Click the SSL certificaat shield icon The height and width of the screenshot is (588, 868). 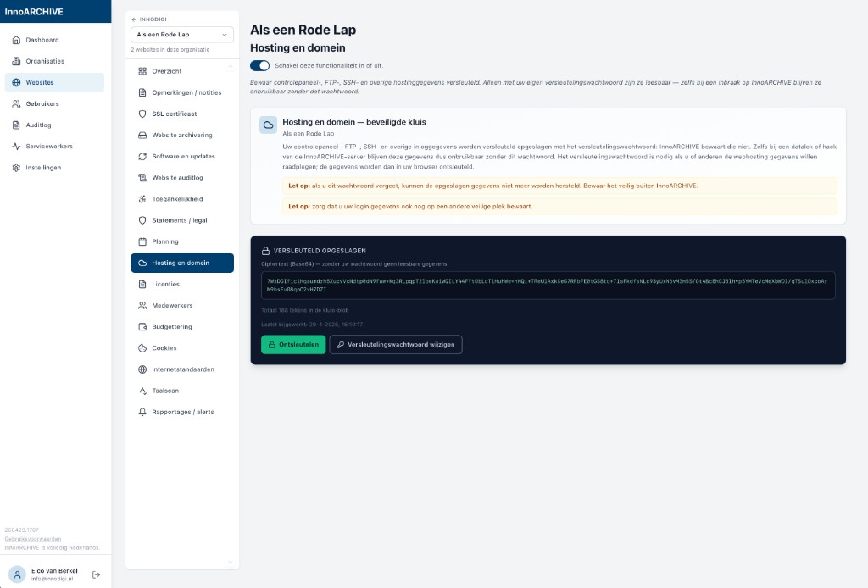143,114
